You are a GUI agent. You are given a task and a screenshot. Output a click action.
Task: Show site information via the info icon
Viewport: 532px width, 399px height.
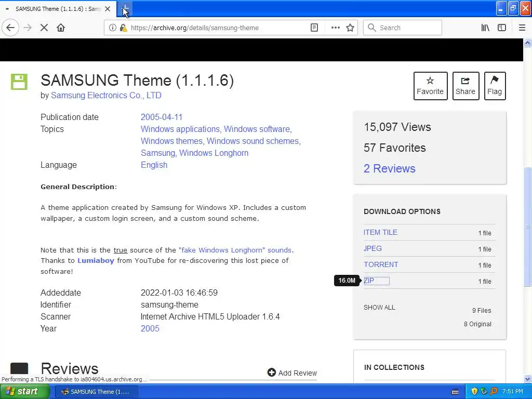pyautogui.click(x=112, y=28)
